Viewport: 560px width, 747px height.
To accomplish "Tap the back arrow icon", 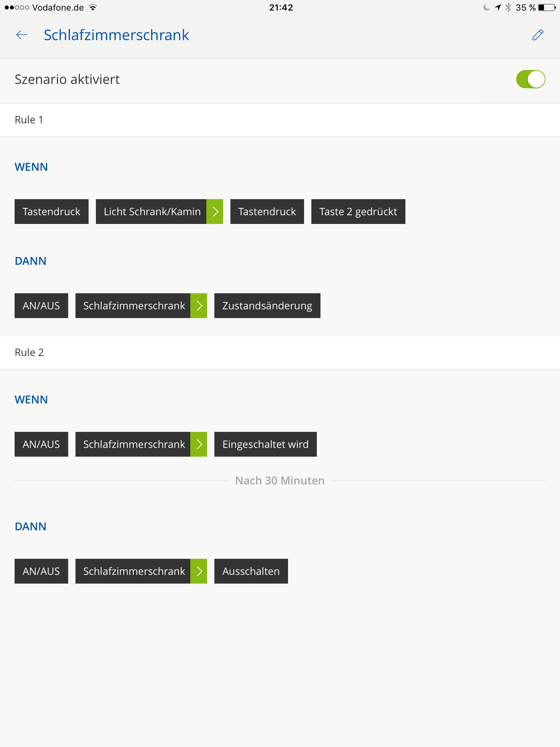I will [22, 35].
